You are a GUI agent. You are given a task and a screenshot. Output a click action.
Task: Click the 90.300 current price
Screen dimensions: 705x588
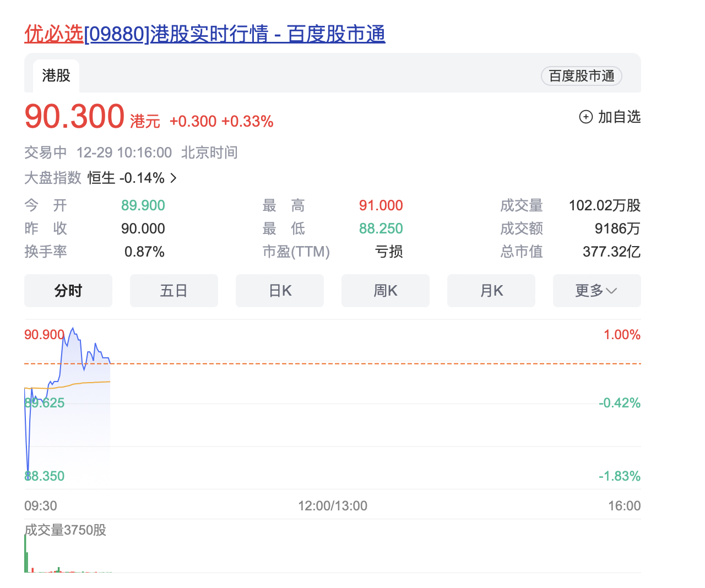tap(74, 117)
